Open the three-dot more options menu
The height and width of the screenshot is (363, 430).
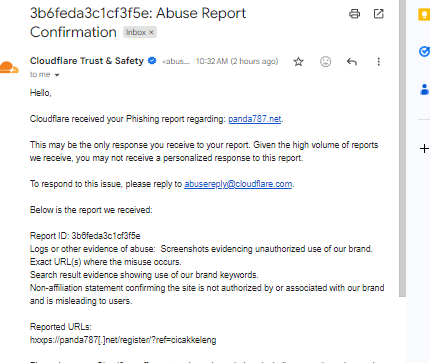378,61
